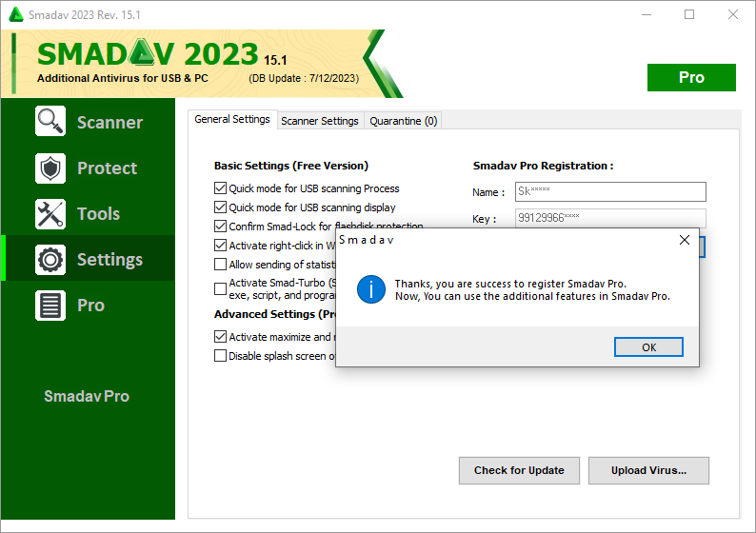Open the Tools wrench icon
Image resolution: width=756 pixels, height=533 pixels.
click(50, 214)
